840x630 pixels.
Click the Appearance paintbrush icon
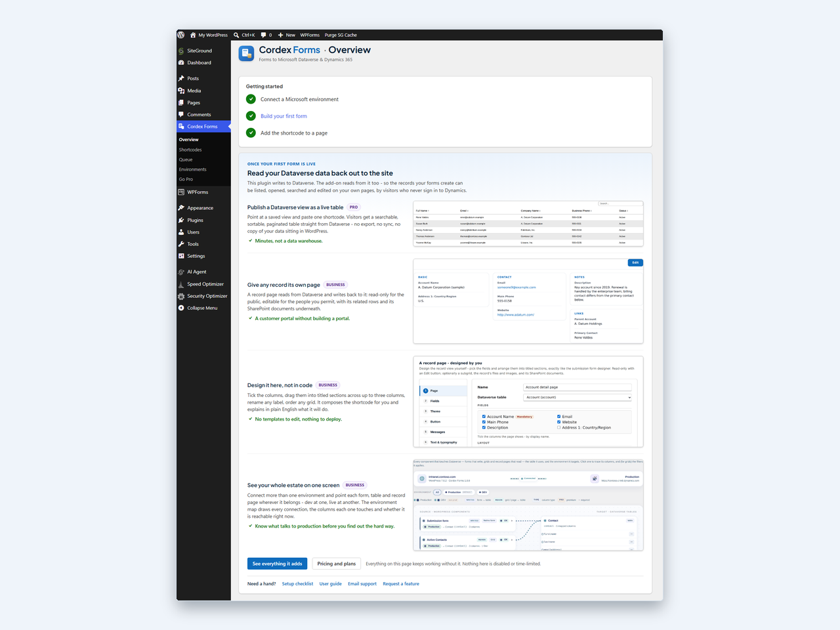point(181,208)
